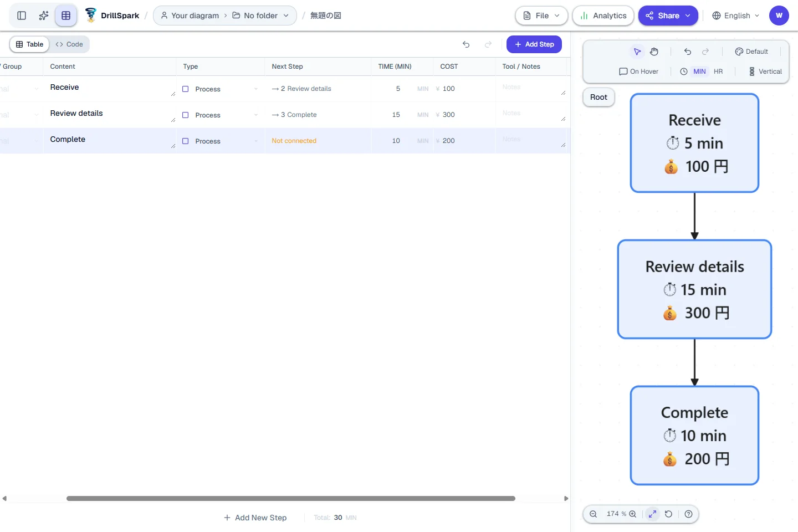Screen dimensions: 798x532
Task: Click the next step 2 Review details
Action: tap(301, 89)
